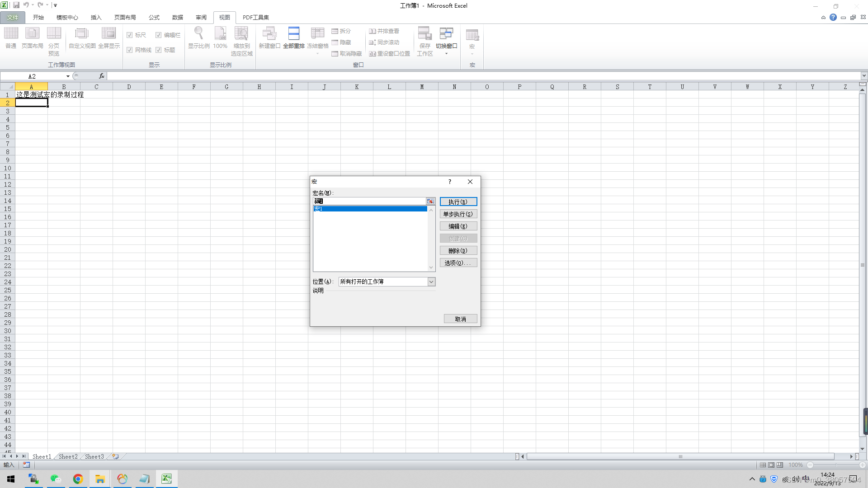Switch to the Formulas (公式) ribbon tab
The image size is (868, 488).
(154, 17)
